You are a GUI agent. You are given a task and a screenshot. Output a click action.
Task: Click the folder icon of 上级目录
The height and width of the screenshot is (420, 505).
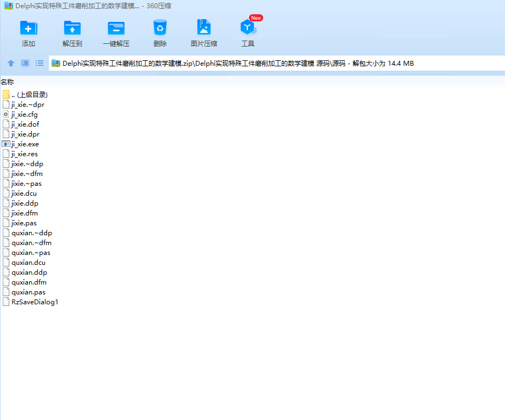6,94
